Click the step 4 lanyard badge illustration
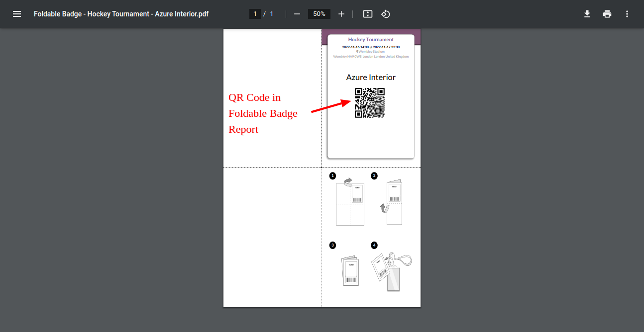 point(391,271)
